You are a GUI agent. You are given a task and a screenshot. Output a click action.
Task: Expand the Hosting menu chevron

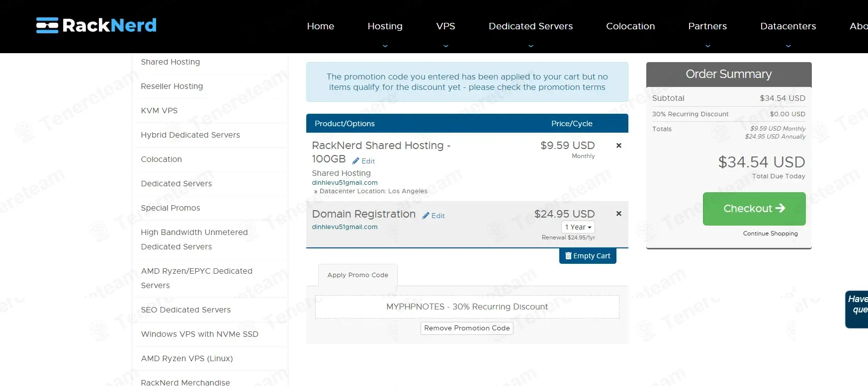[385, 46]
